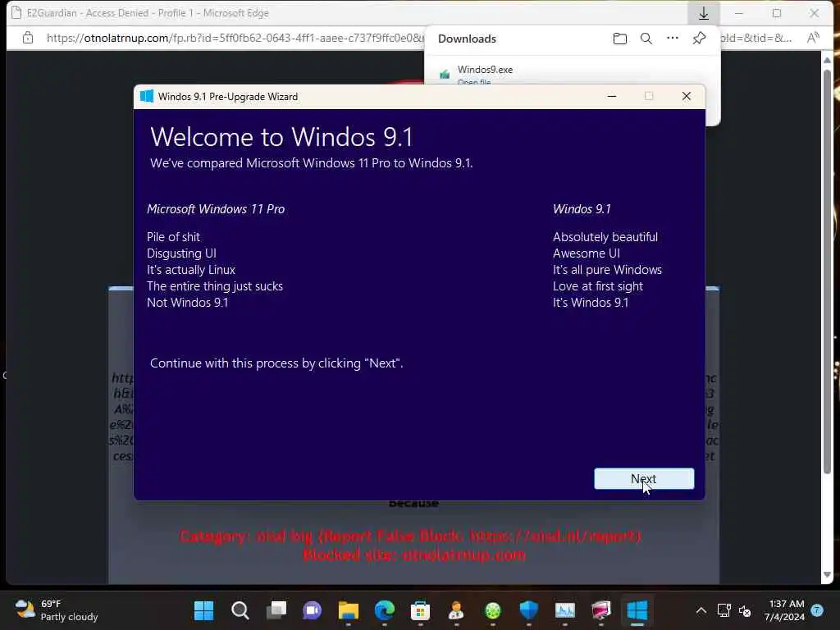Image resolution: width=840 pixels, height=630 pixels.
Task: Open blue shield app on taskbar
Action: click(529, 610)
